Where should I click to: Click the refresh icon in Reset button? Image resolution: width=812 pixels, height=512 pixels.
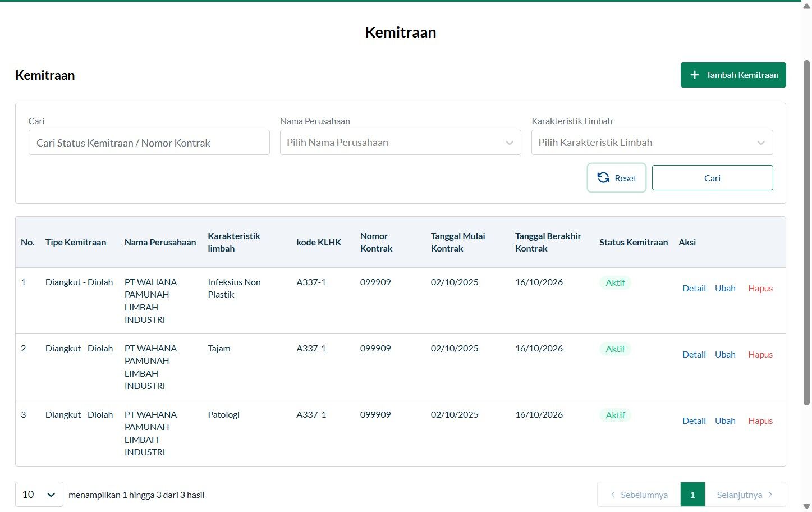pyautogui.click(x=603, y=177)
